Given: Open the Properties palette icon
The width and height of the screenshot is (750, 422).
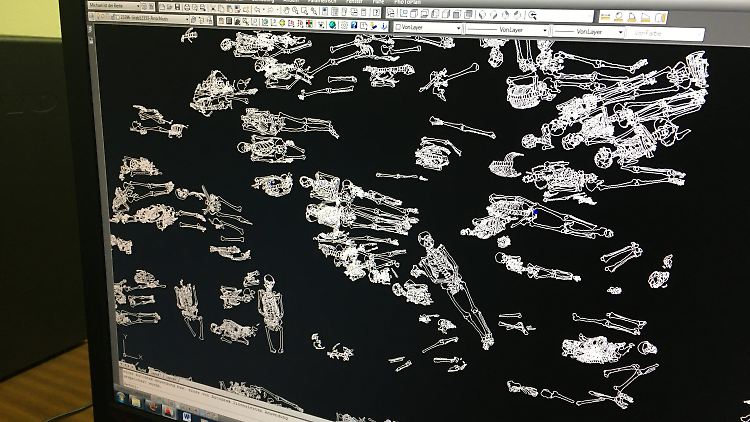Looking at the screenshot, I should point(324,11).
